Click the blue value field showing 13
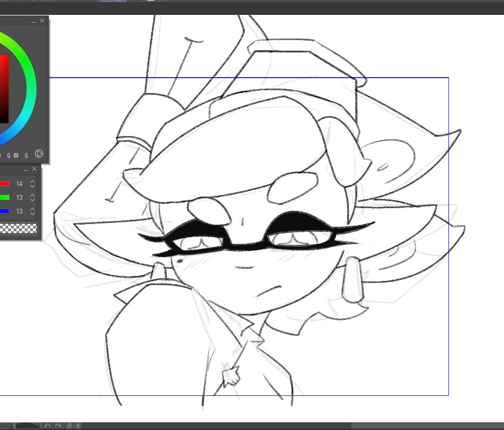 [19, 211]
